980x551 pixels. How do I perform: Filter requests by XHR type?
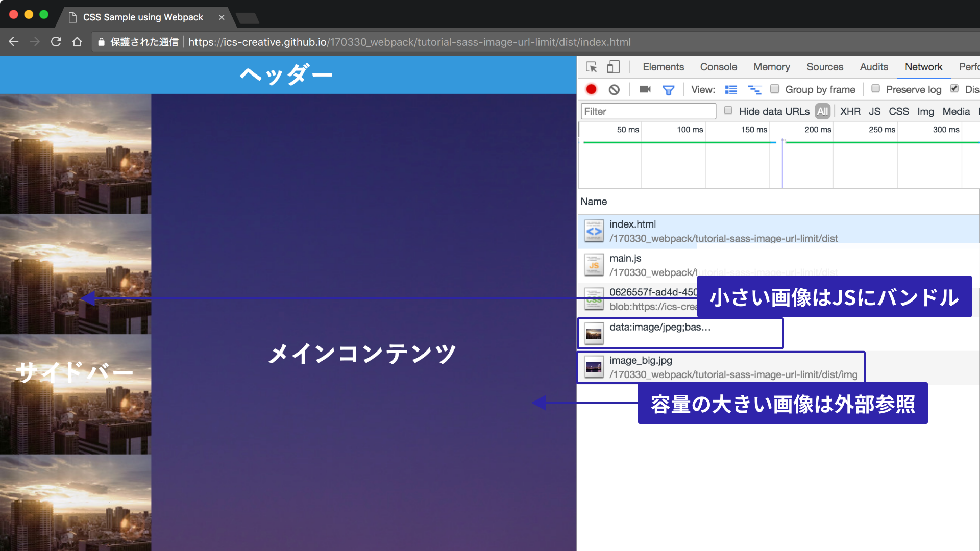click(x=850, y=111)
